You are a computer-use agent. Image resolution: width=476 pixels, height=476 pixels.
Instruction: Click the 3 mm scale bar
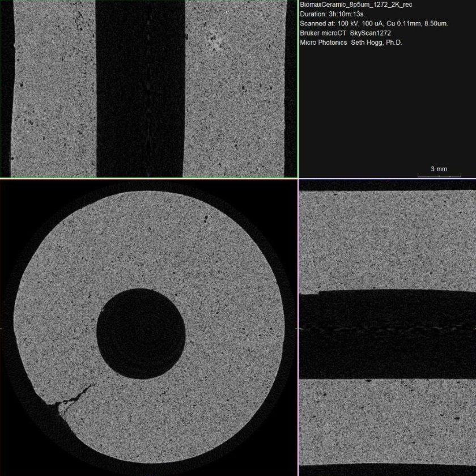click(x=439, y=175)
